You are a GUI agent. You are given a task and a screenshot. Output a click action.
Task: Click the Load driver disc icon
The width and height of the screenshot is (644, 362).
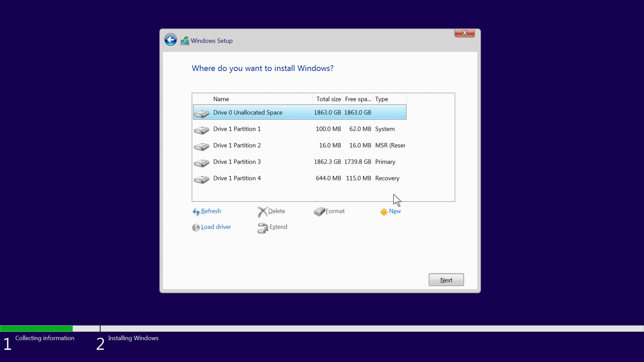[x=196, y=227]
